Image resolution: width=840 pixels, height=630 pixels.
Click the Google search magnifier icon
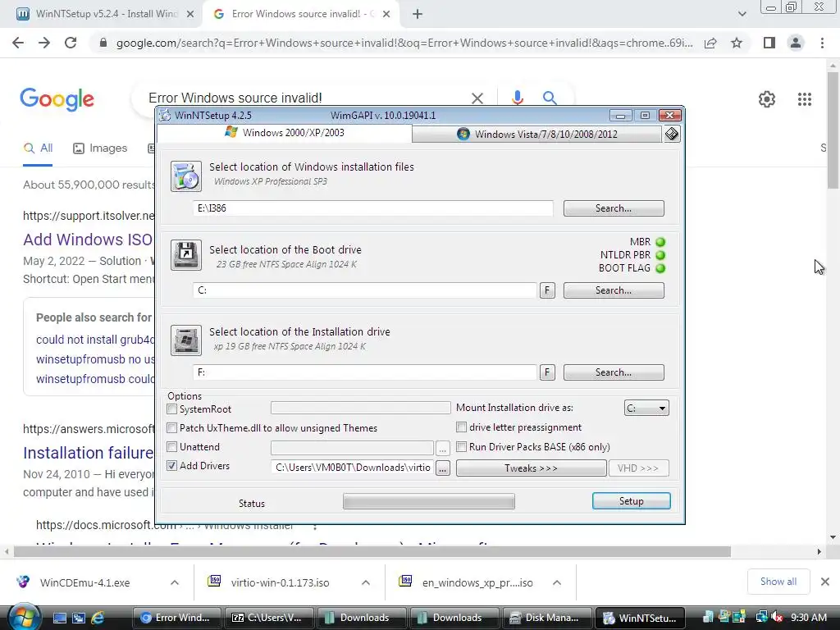(549, 98)
